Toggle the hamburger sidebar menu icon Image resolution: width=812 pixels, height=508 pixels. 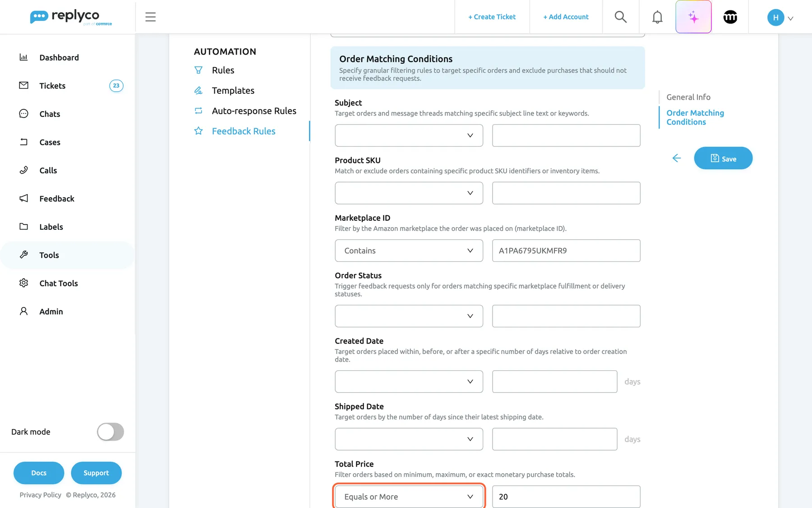[150, 17]
